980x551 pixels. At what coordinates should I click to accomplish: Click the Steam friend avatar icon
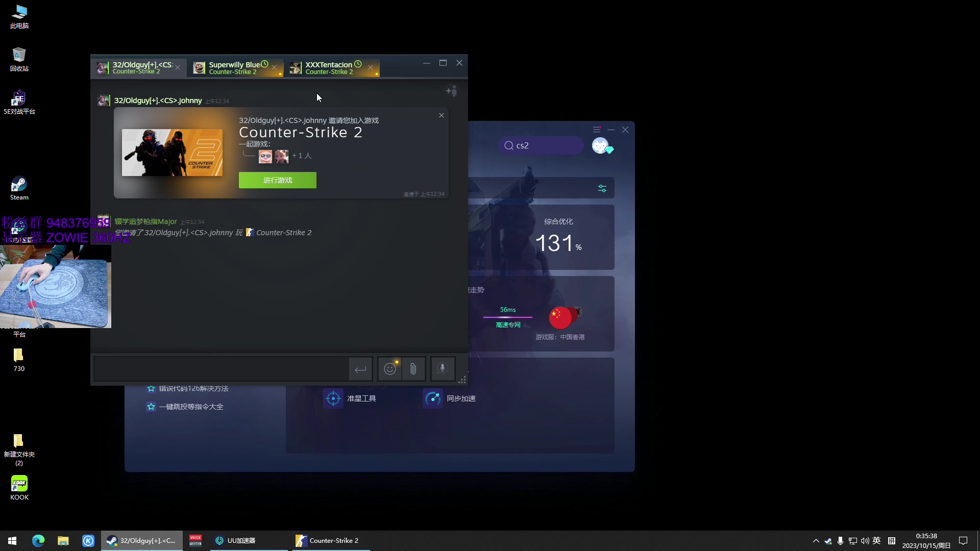pyautogui.click(x=103, y=100)
